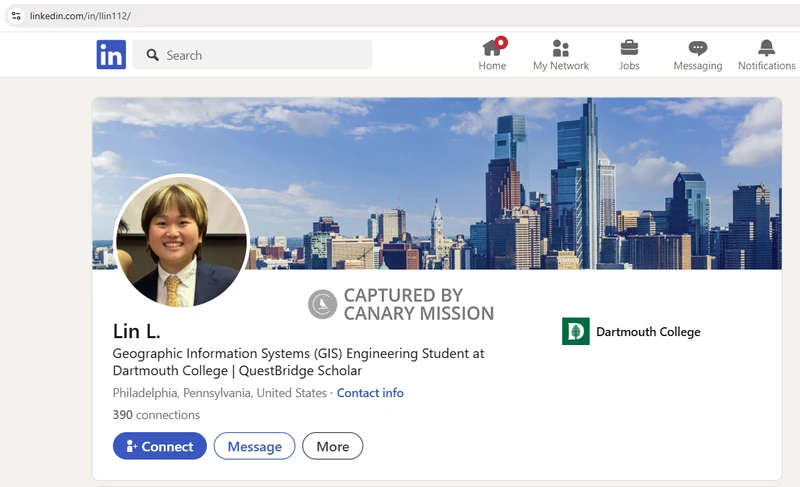Click the site info icon in address bar
This screenshot has height=487, width=800.
click(15, 16)
